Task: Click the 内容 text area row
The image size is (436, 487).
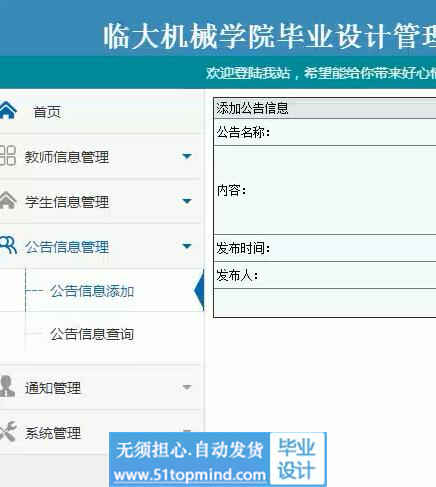Action: click(325, 190)
